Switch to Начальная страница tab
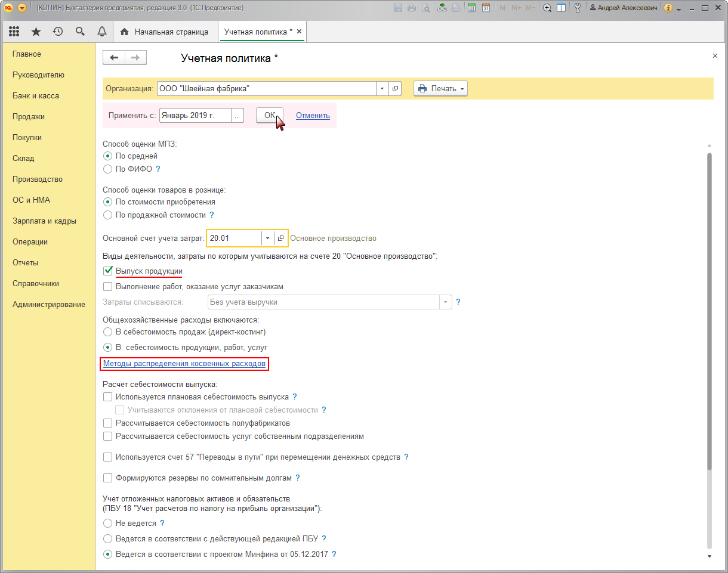Image resolution: width=728 pixels, height=573 pixels. tap(165, 32)
